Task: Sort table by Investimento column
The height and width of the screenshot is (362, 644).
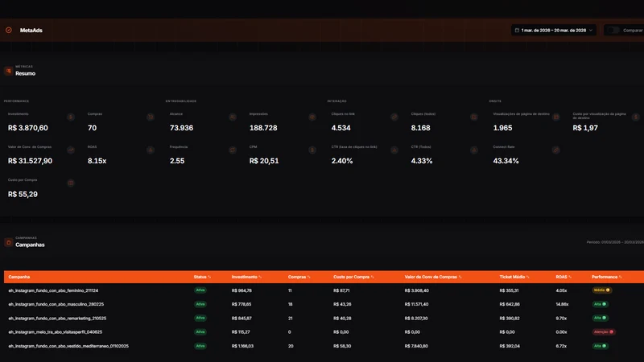Action: point(246,277)
